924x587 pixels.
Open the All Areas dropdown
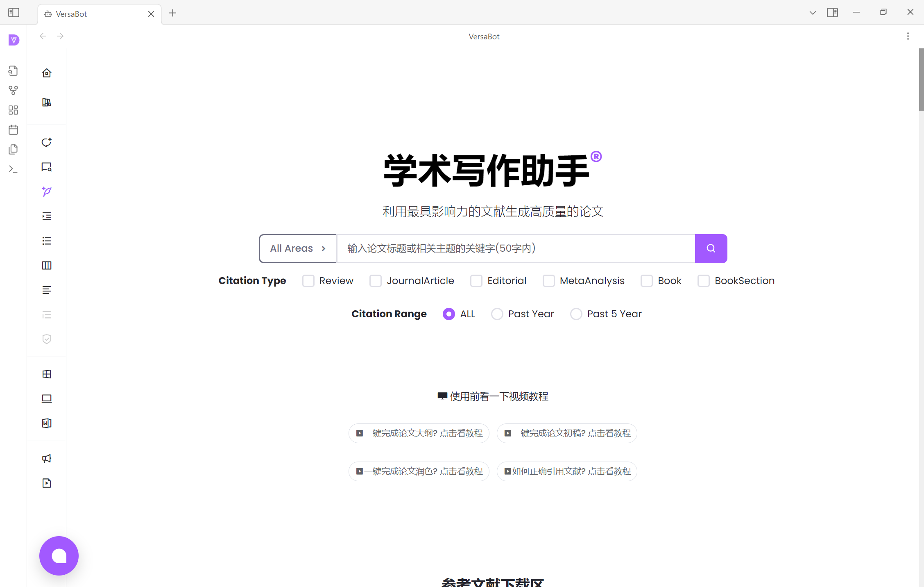point(298,248)
